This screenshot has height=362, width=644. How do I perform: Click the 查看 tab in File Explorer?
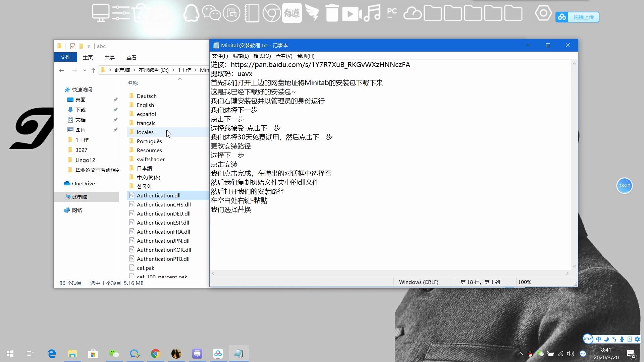click(131, 57)
